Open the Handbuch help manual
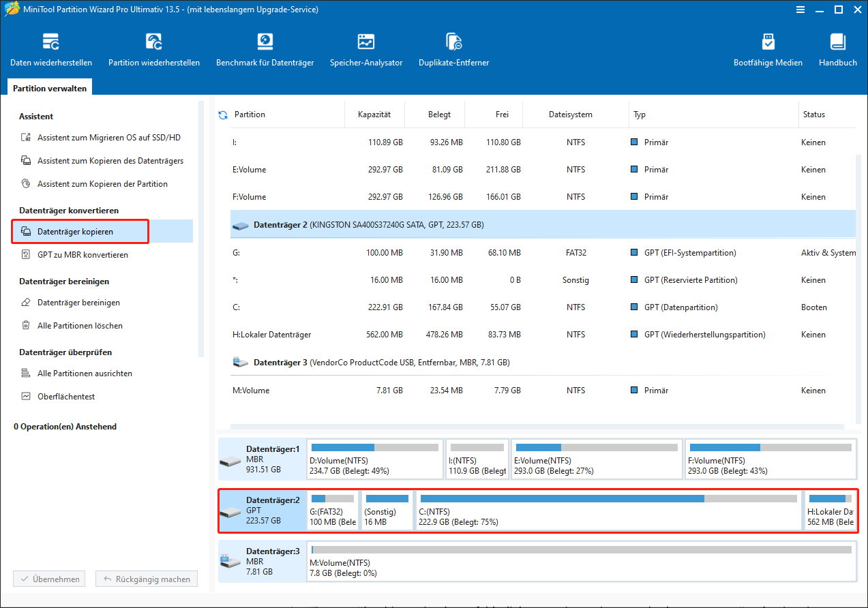Screen dimensions: 868x608 (837, 50)
